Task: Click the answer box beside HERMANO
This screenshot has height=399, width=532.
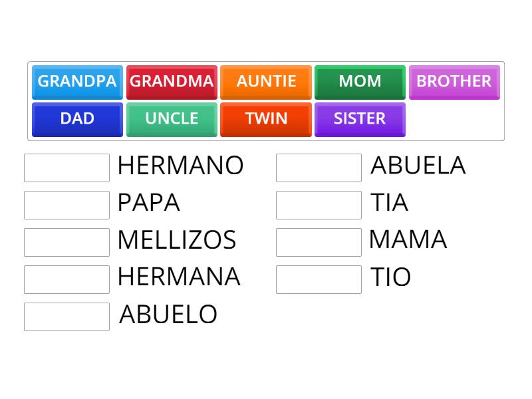Action: click(66, 168)
